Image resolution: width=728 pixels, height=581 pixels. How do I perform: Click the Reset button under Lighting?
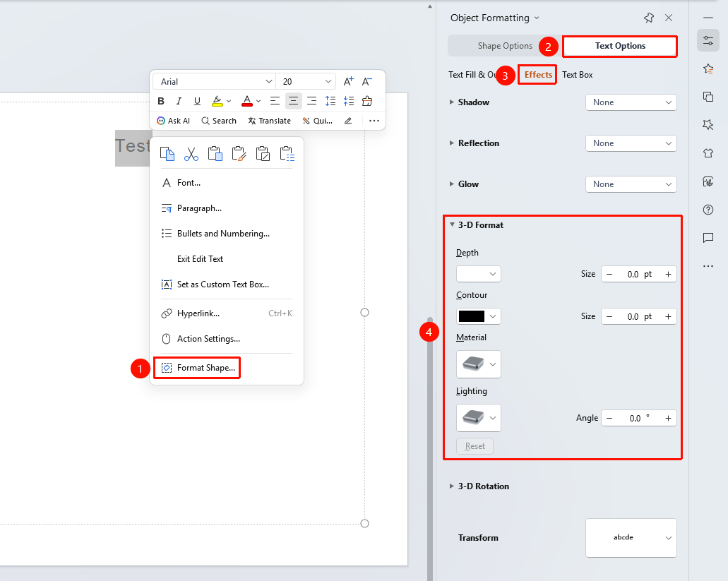click(475, 446)
